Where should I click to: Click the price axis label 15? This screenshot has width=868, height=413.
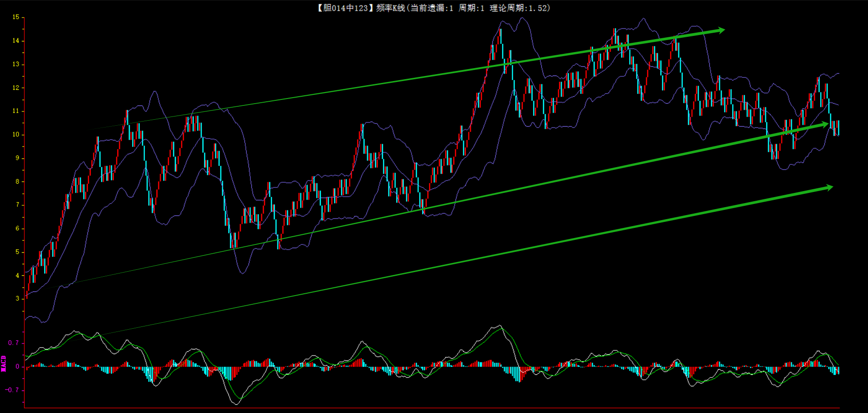pos(16,17)
